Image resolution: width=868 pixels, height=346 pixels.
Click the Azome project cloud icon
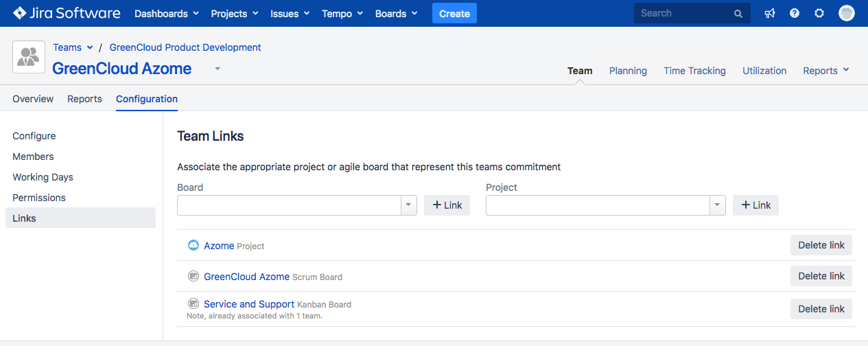tap(193, 245)
